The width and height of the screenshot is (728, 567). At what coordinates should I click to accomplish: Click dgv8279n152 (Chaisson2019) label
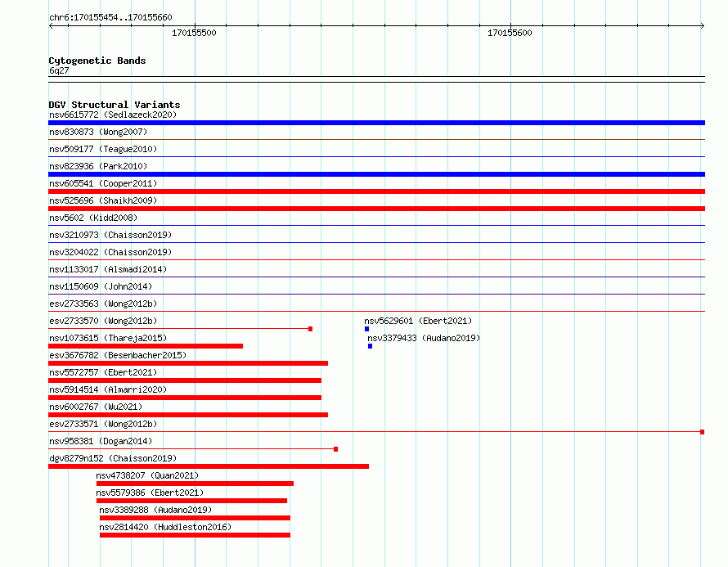(x=113, y=458)
